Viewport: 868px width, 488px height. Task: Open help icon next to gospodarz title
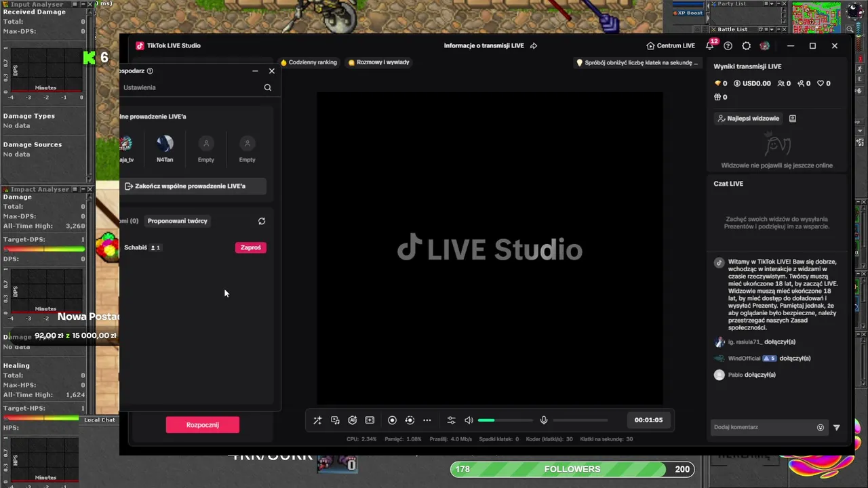(150, 70)
